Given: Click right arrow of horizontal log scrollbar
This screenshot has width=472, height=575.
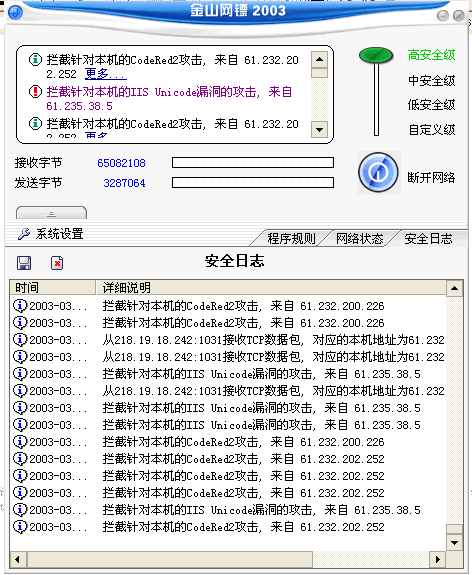Looking at the screenshot, I should [438, 560].
